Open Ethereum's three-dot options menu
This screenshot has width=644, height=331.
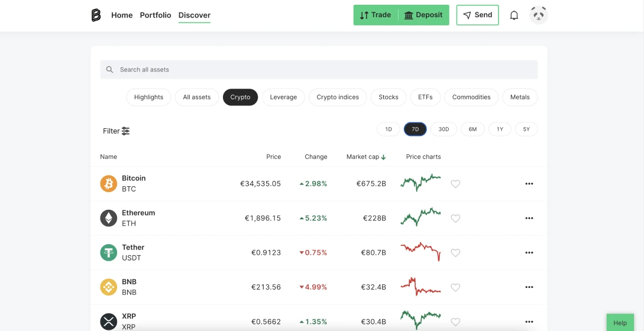[529, 218]
